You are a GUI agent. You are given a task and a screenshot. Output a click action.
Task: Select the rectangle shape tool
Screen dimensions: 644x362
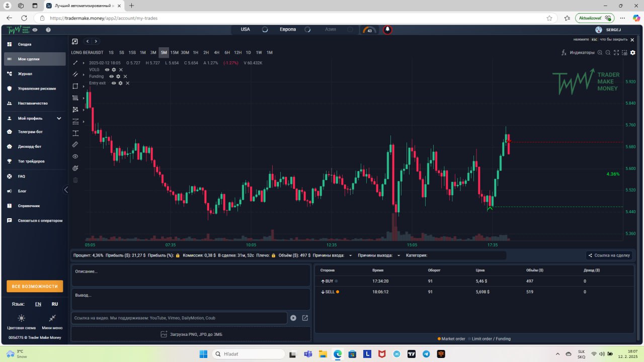tap(75, 86)
